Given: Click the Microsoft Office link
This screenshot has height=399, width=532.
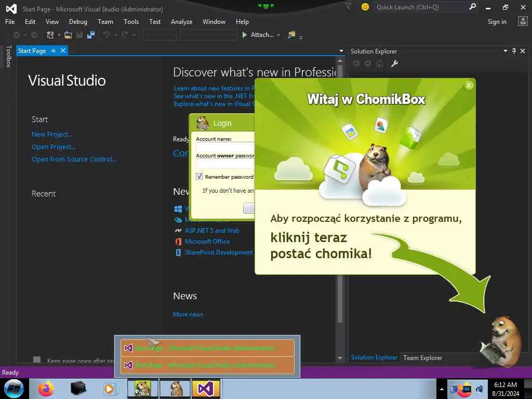Looking at the screenshot, I should pyautogui.click(x=207, y=241).
